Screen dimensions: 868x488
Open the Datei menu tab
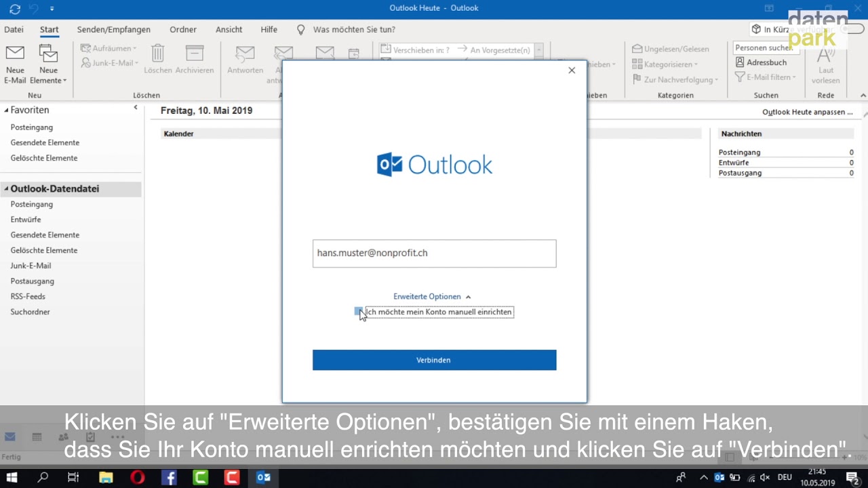14,30
